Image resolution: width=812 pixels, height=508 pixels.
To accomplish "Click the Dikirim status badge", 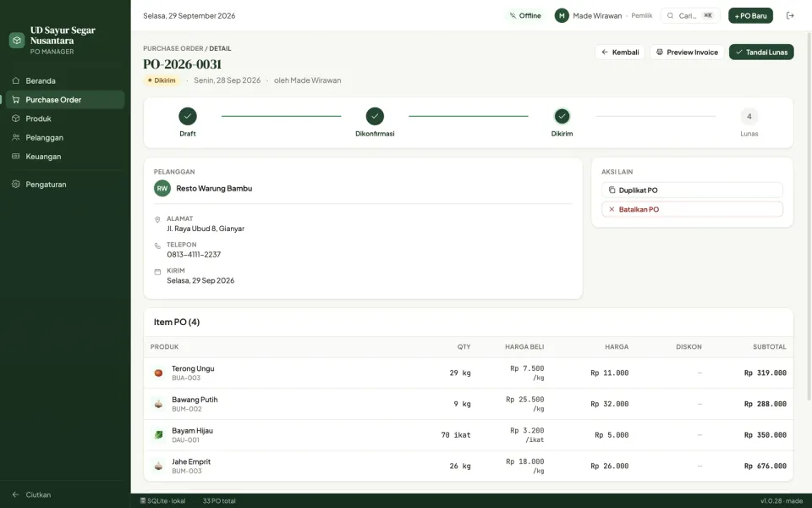I will click(161, 80).
